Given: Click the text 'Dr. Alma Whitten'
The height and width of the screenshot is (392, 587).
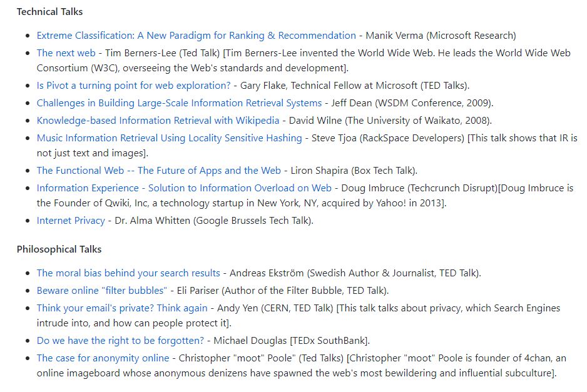Looking at the screenshot, I should coord(152,221).
